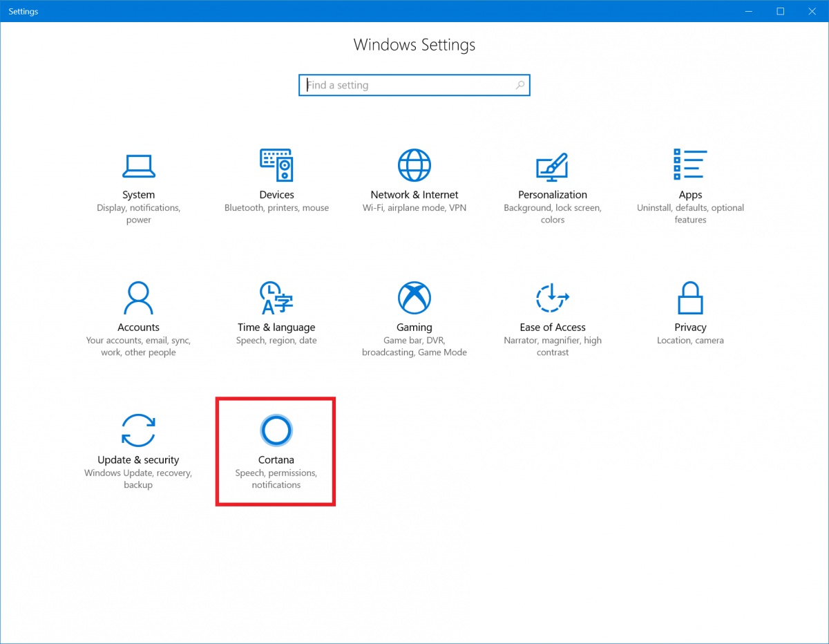Click the Settings label in the title bar
This screenshot has height=644, width=829.
[23, 11]
